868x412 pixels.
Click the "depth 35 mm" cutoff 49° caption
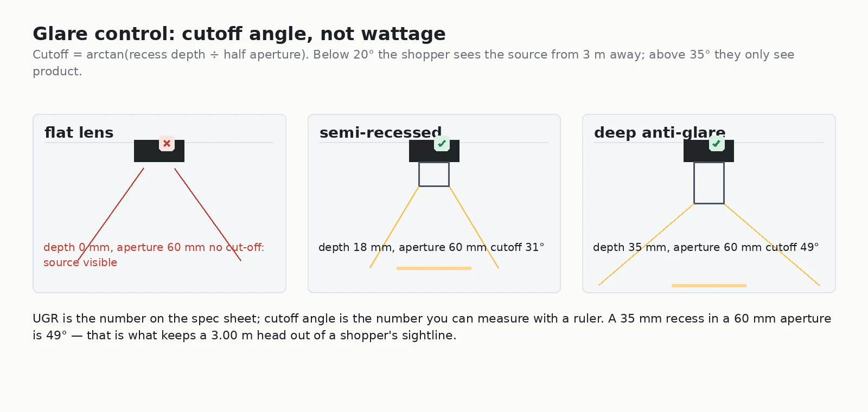(706, 247)
